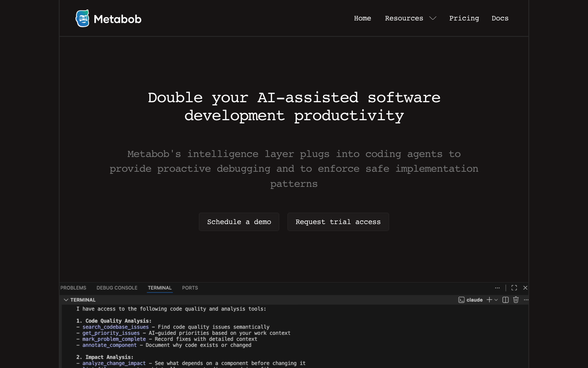Screen dimensions: 588x368
Task: Click the 'Double your AI-assisted software' headline
Action: point(294,98)
